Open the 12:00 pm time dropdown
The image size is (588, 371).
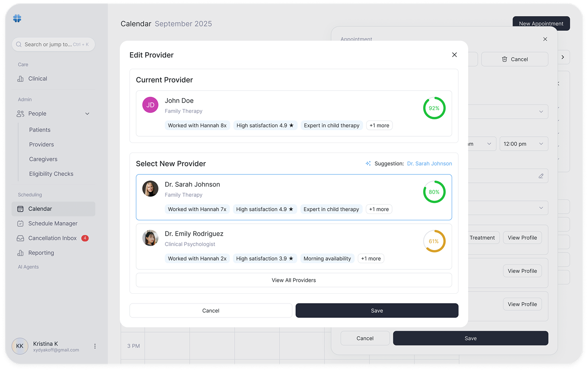523,143
